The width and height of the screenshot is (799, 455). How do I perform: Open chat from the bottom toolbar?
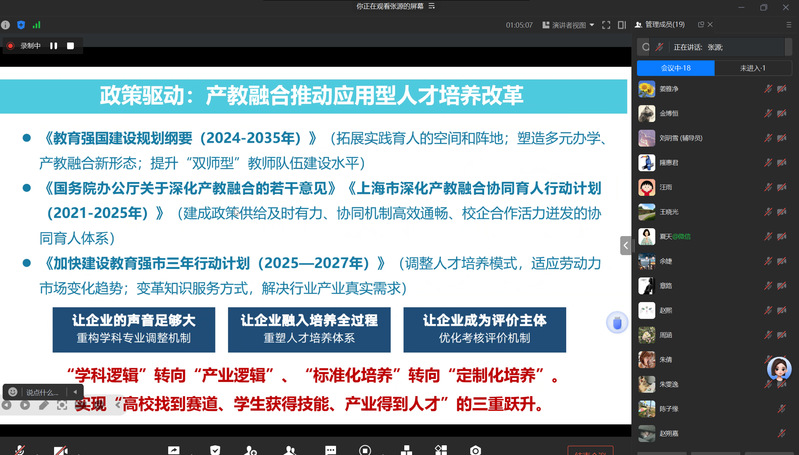click(331, 450)
